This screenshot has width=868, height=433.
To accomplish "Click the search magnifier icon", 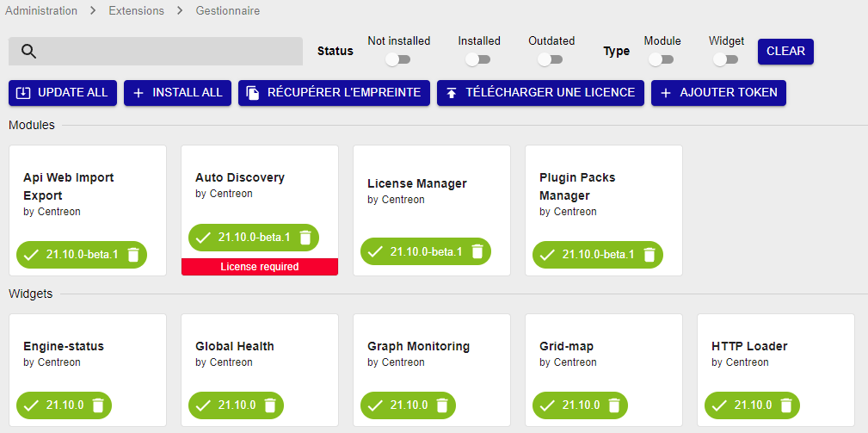I will (x=28, y=52).
